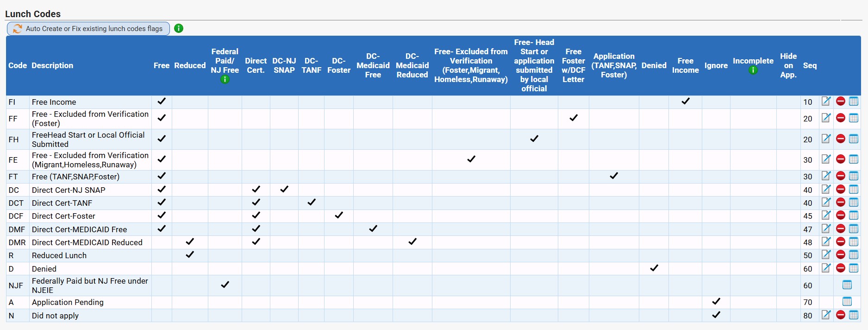
Task: Click the Direct Cert. column header
Action: (x=256, y=65)
